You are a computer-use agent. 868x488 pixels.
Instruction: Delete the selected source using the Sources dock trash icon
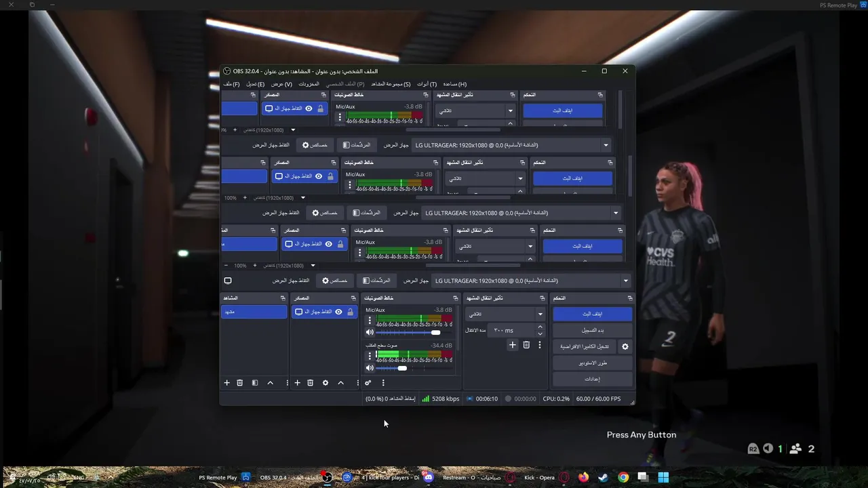pos(310,383)
